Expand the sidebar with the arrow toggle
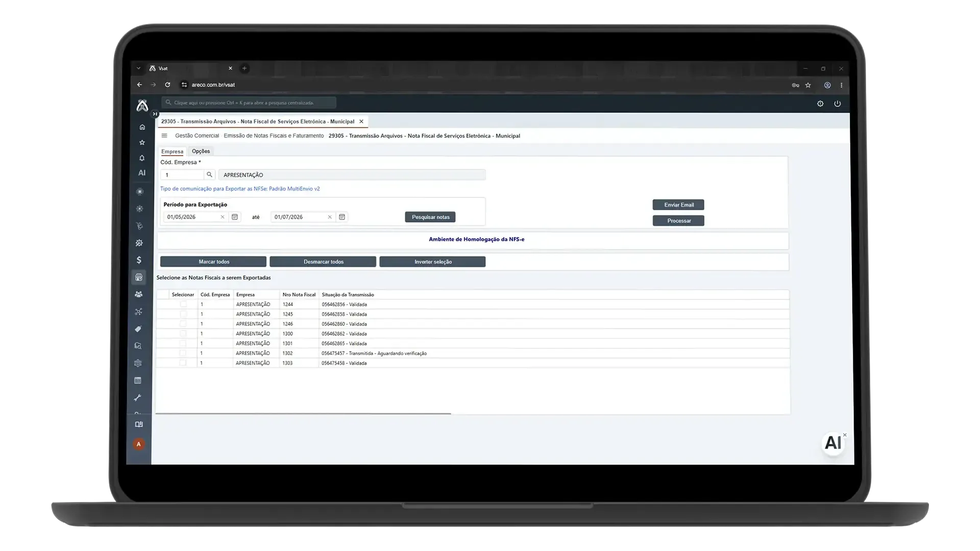 [x=155, y=114]
